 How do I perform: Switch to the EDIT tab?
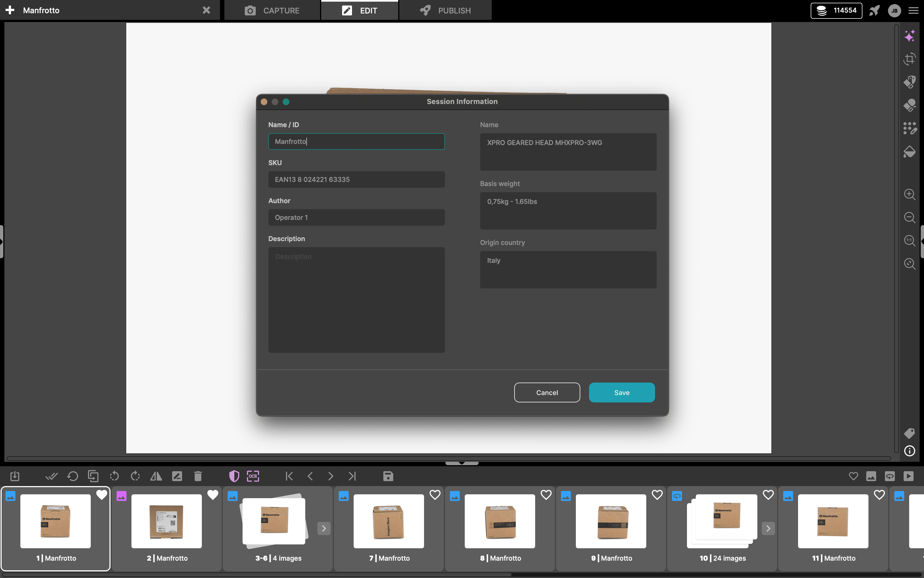(359, 10)
